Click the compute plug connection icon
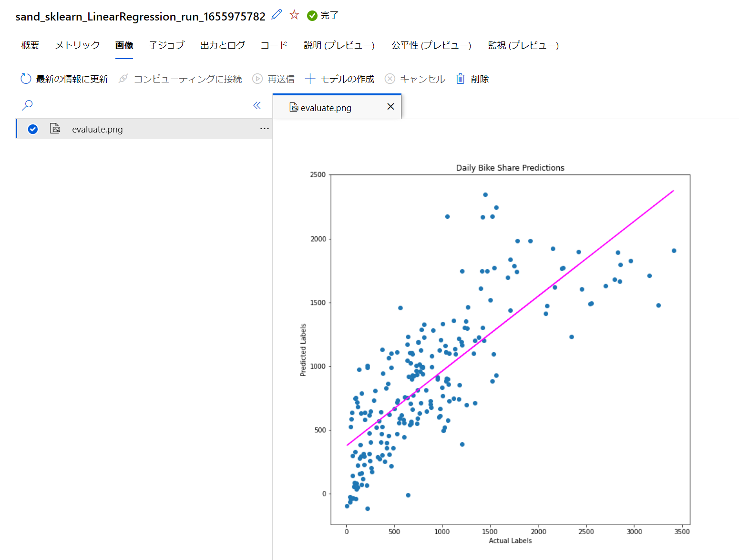This screenshot has height=560, width=739. pyautogui.click(x=123, y=79)
